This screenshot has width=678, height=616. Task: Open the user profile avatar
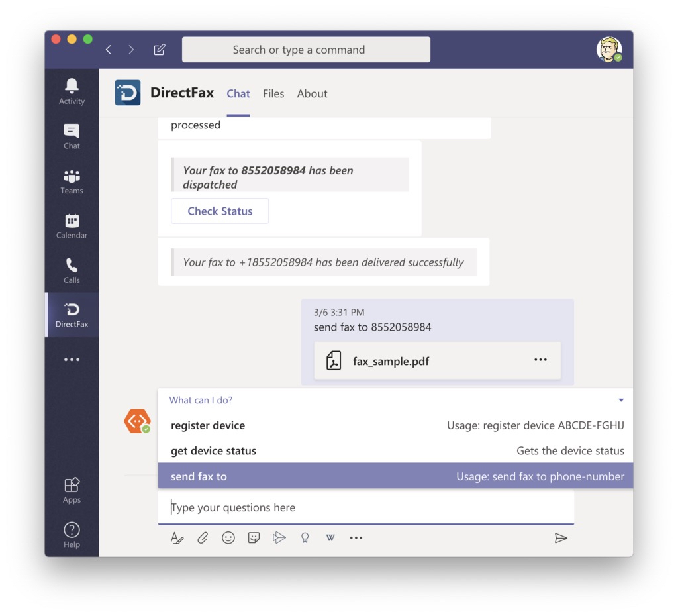pos(609,49)
